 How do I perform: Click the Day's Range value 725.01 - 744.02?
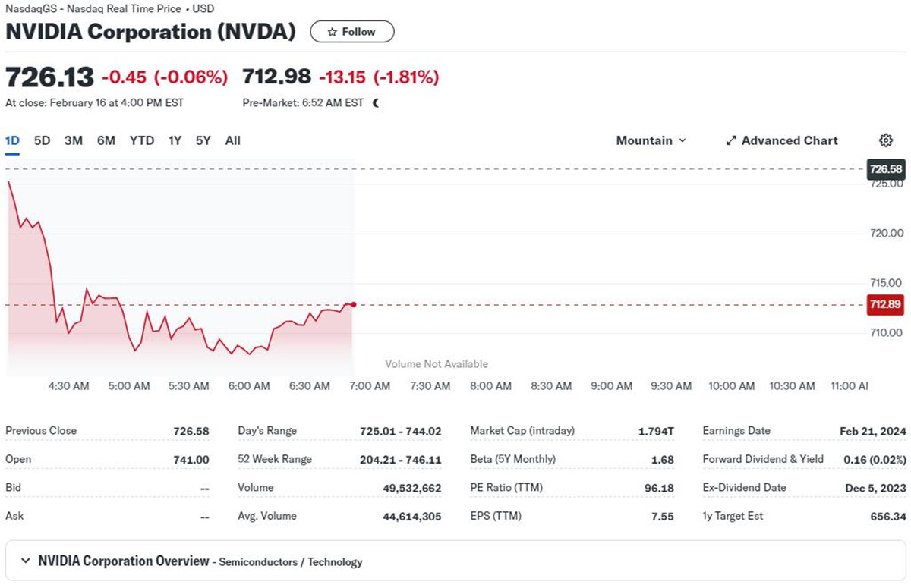[x=401, y=431]
